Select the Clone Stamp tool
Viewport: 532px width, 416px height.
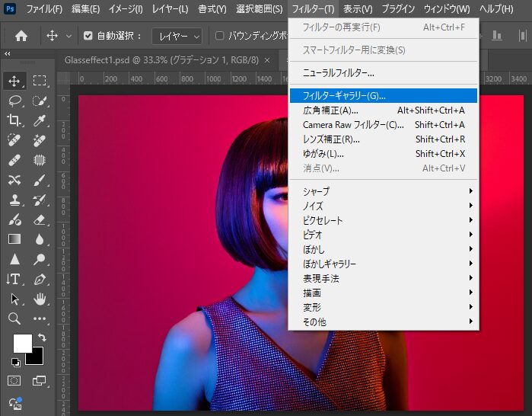pyautogui.click(x=14, y=200)
